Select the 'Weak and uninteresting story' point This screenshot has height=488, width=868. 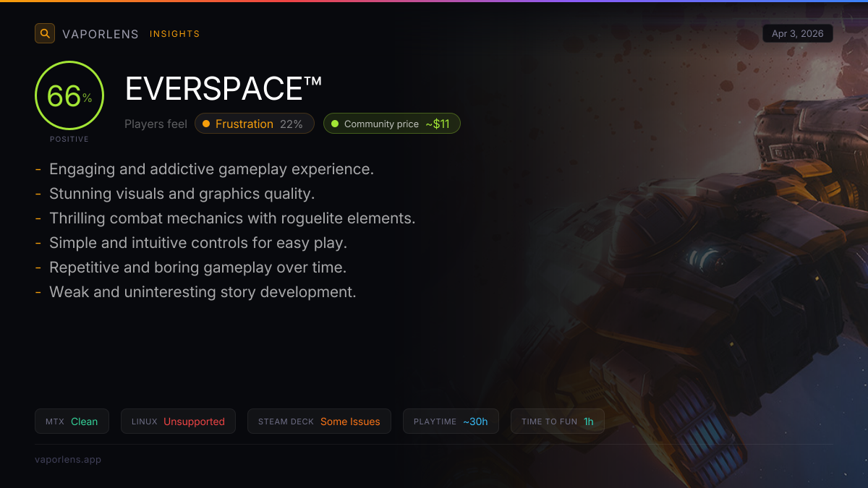tap(203, 292)
